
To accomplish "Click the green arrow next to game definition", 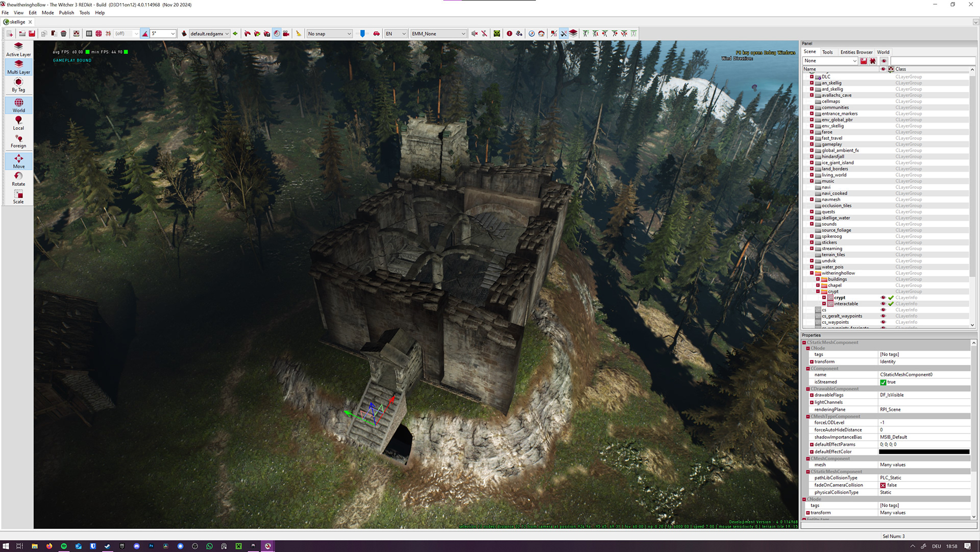I will (235, 34).
